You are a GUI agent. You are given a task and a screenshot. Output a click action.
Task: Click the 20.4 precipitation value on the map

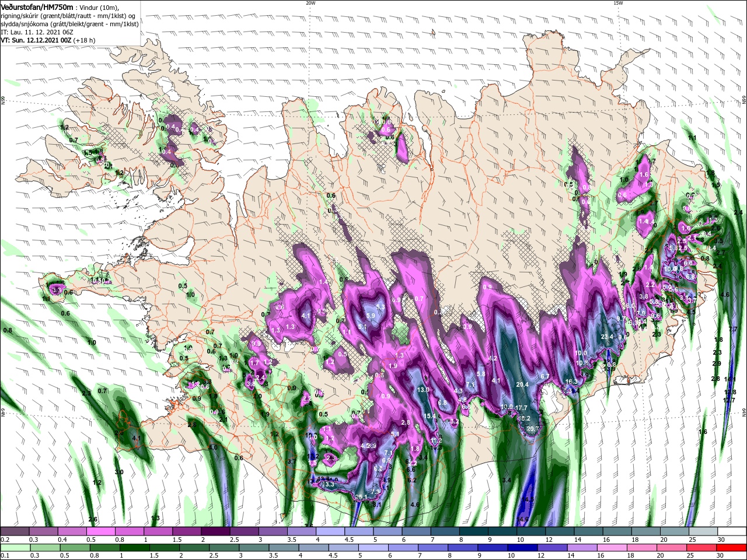522,384
